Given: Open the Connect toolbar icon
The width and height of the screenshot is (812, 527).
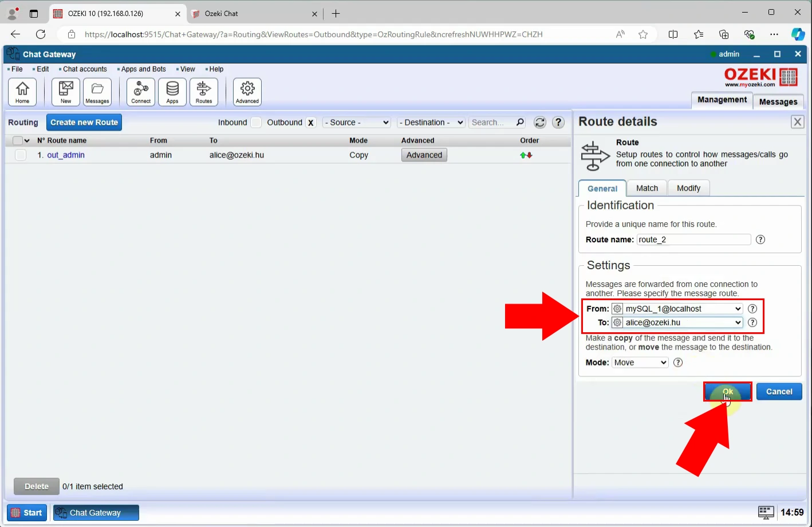Looking at the screenshot, I should click(141, 92).
